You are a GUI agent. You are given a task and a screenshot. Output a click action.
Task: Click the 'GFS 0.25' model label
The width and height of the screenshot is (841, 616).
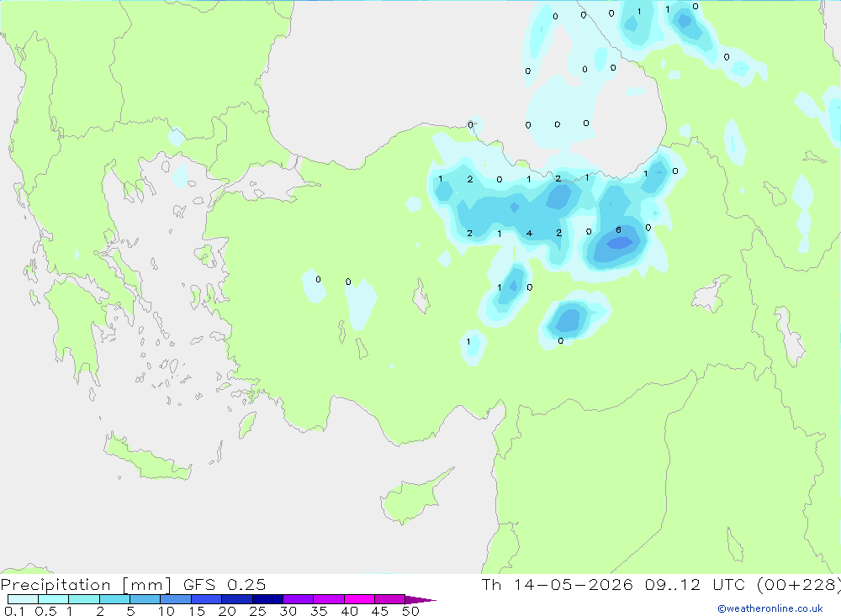pyautogui.click(x=225, y=585)
